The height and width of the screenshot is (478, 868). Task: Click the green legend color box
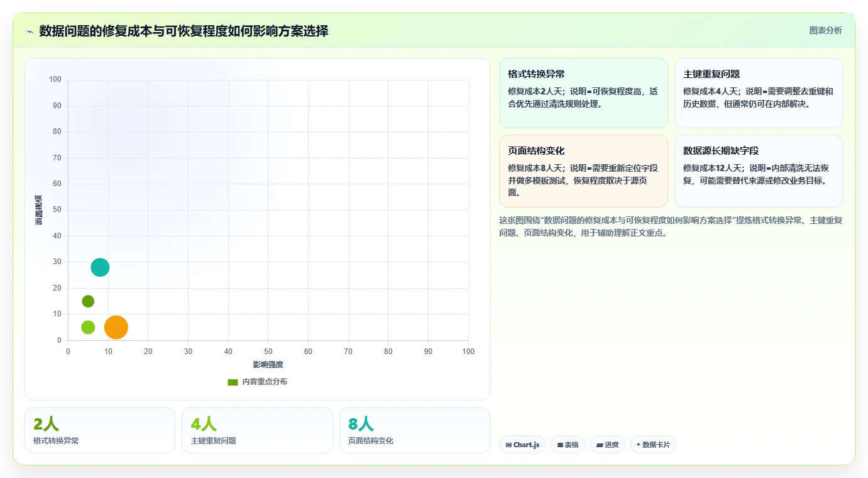click(233, 382)
